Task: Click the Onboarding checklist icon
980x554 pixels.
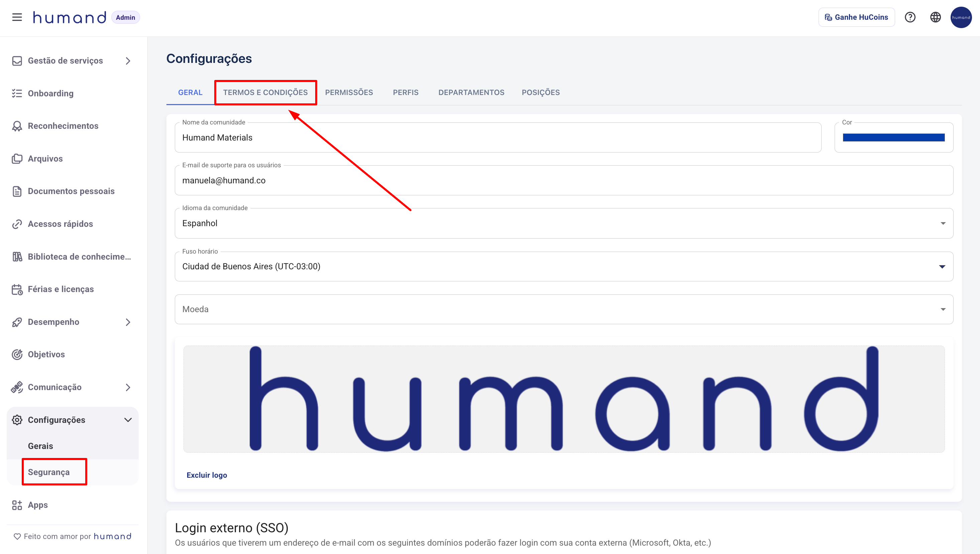Action: click(17, 93)
